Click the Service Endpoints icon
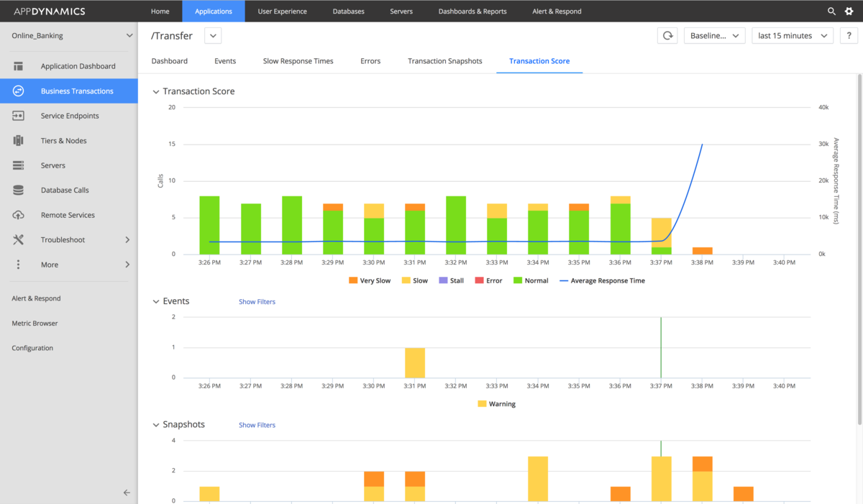Image resolution: width=863 pixels, height=504 pixels. coord(19,116)
